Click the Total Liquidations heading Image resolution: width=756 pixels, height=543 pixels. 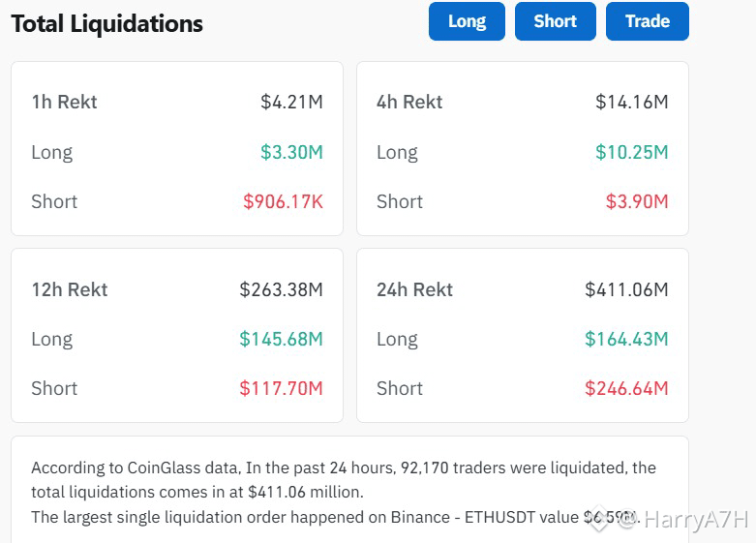coord(107,23)
